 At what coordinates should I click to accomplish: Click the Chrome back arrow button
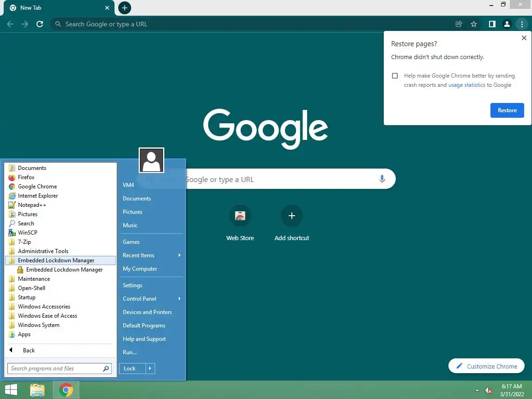click(10, 24)
